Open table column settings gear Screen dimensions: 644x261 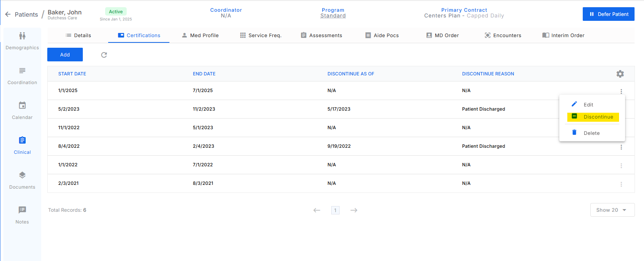coord(620,74)
